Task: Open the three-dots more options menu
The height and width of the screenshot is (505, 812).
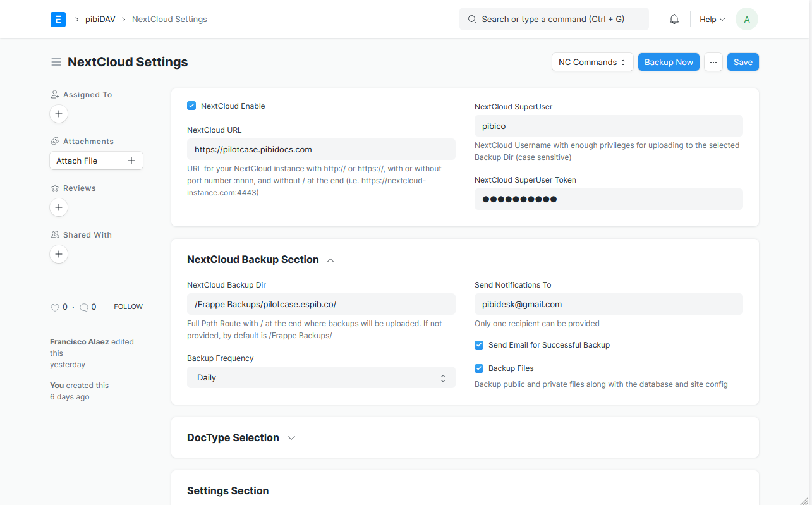Action: pos(713,62)
